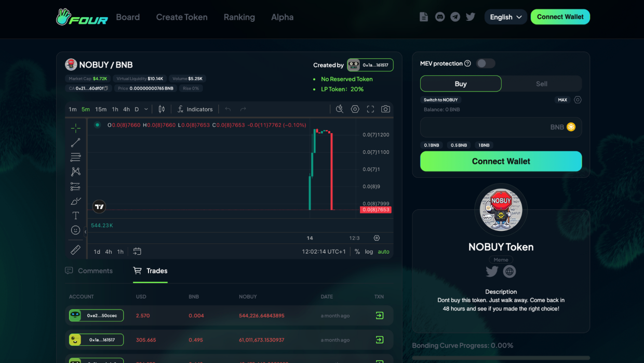The height and width of the screenshot is (363, 644).
Task: Show MEV protection help tooltip
Action: click(x=467, y=63)
